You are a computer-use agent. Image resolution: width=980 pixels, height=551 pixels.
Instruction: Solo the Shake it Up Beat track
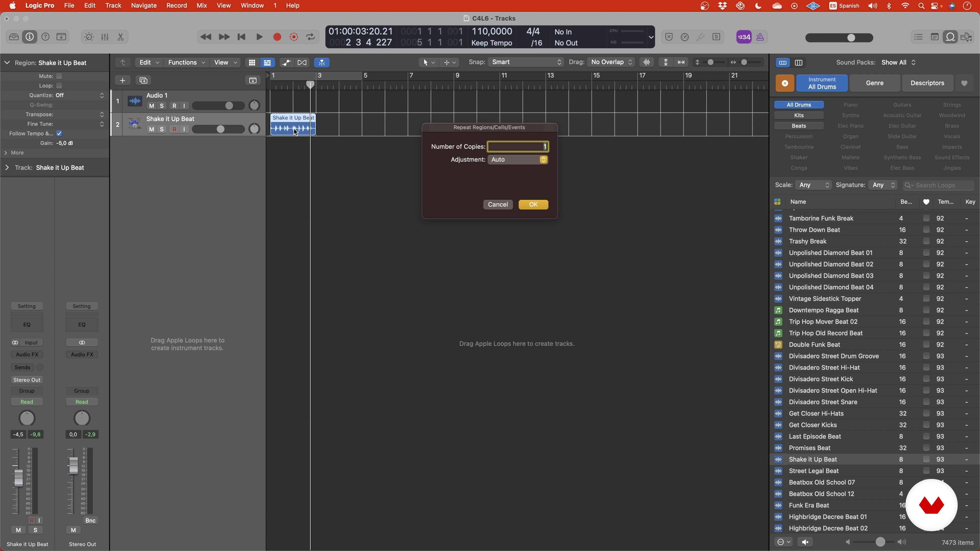tap(162, 129)
